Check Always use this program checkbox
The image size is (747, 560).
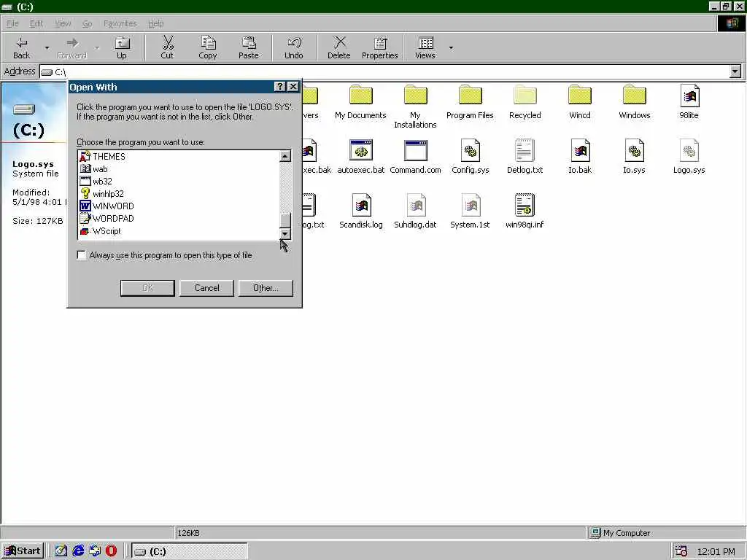82,255
